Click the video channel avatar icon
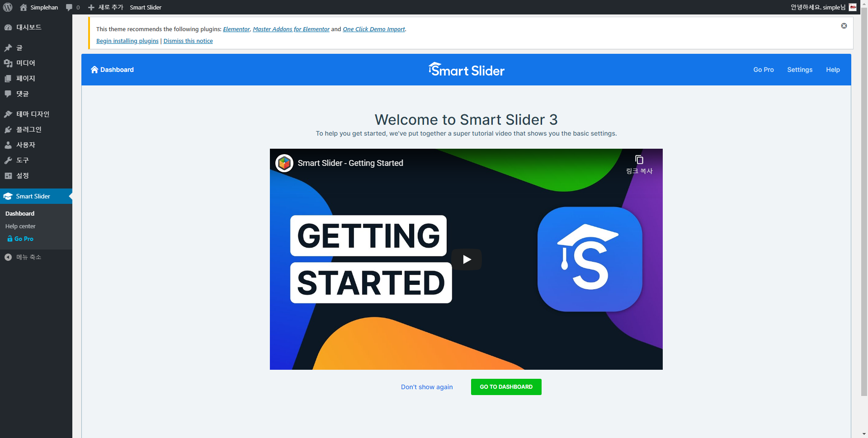This screenshot has width=868, height=438. (x=284, y=163)
